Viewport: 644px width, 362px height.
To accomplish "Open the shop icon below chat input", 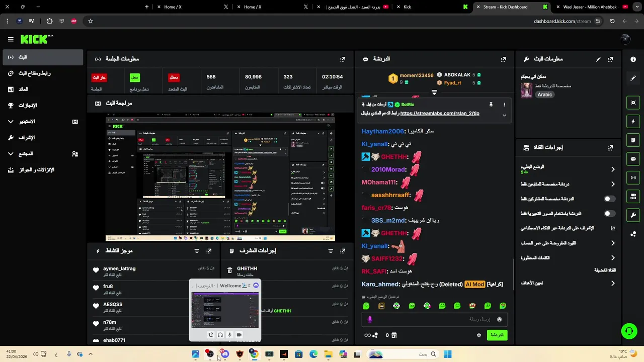I will click(394, 335).
